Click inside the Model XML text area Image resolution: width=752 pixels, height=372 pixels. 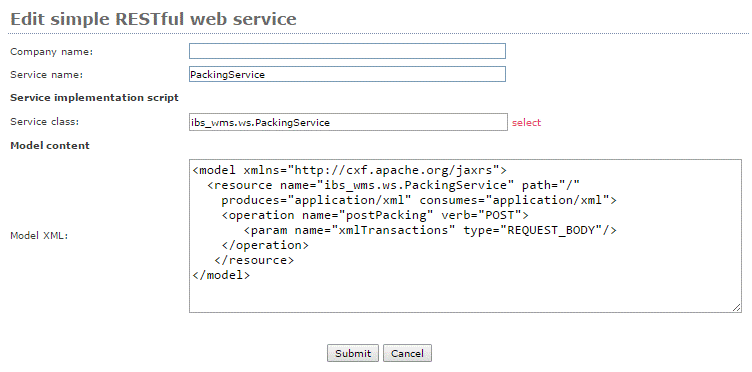coord(465,236)
